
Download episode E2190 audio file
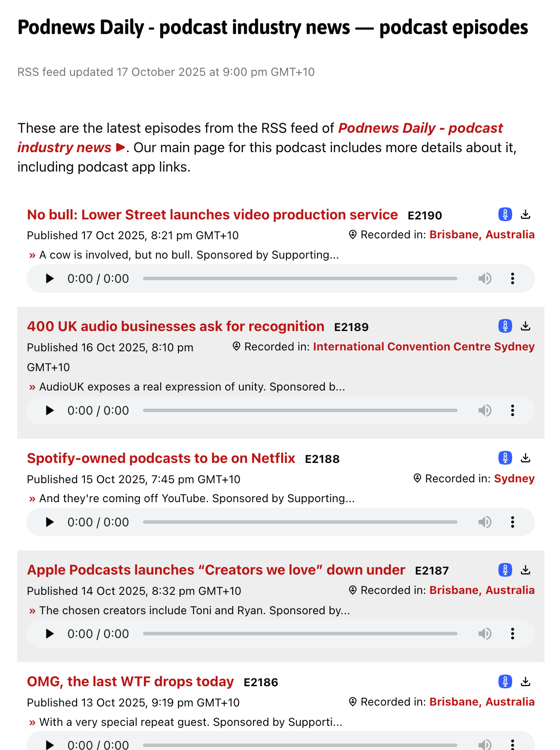525,214
